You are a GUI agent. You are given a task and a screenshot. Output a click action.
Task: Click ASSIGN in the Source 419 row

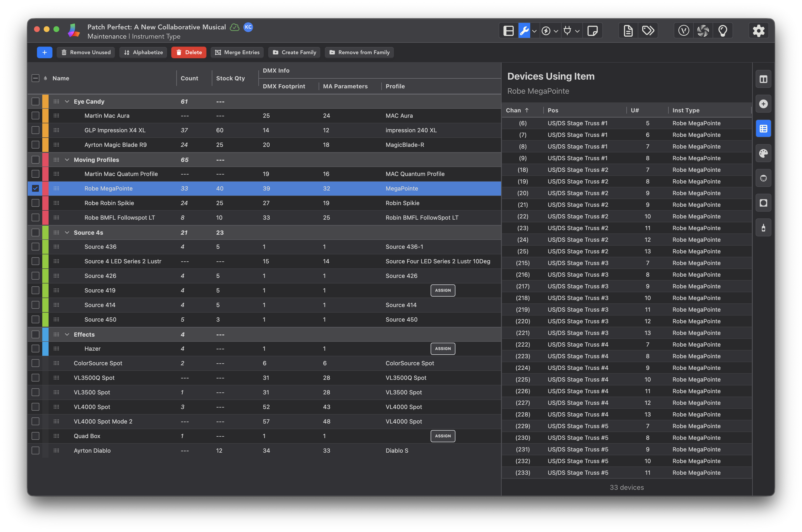click(x=443, y=291)
